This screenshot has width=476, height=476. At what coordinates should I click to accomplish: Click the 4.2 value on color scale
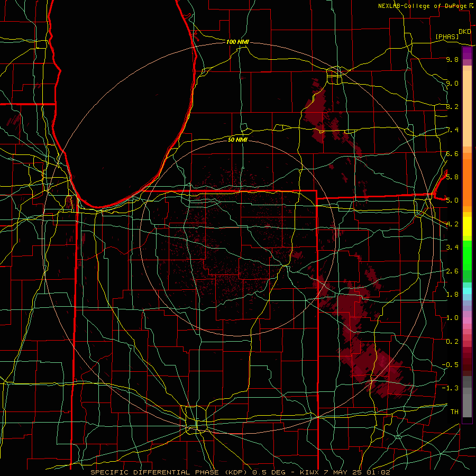(x=452, y=224)
